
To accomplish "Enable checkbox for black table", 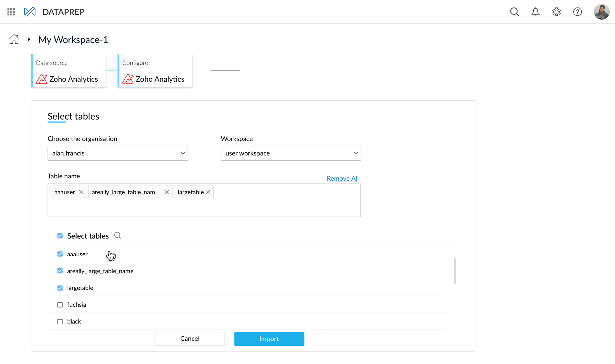I will [x=60, y=321].
